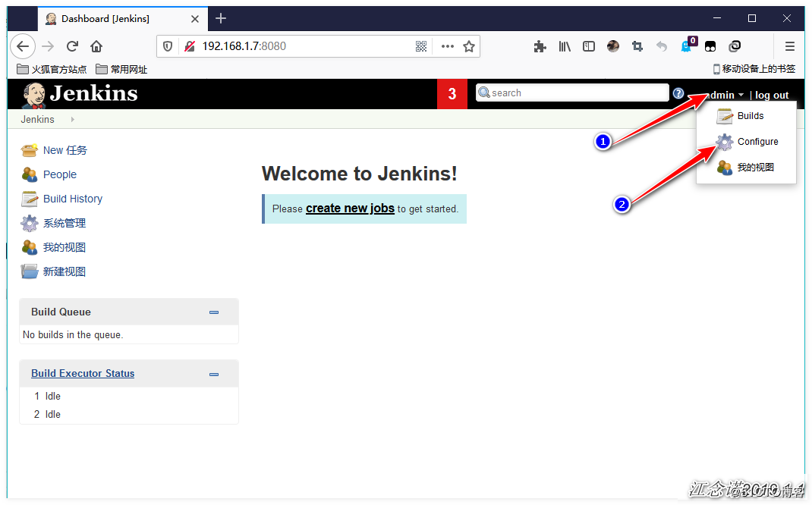Click the 'Welcome to Jenkins!' heading
The image size is (812, 505).
[360, 174]
